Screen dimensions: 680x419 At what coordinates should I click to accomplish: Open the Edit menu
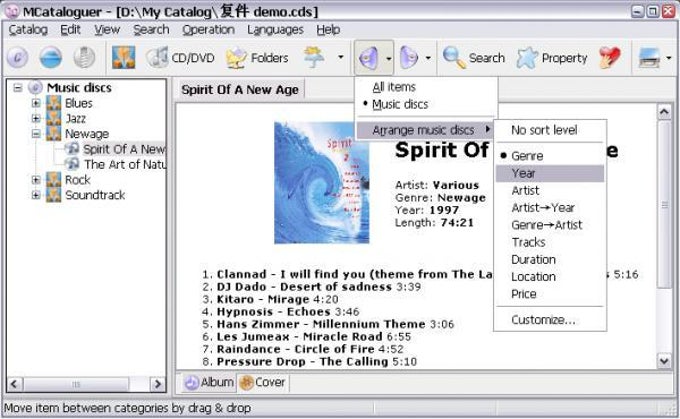click(x=70, y=29)
